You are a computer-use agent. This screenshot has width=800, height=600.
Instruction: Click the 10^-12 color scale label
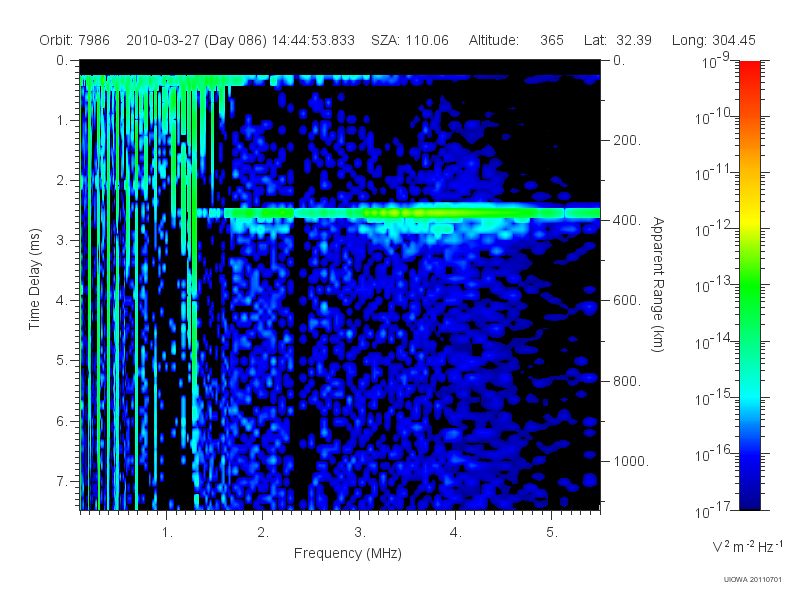(x=715, y=229)
